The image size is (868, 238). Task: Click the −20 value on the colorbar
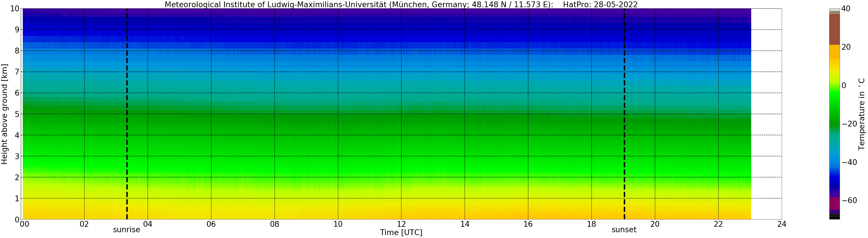(849, 124)
